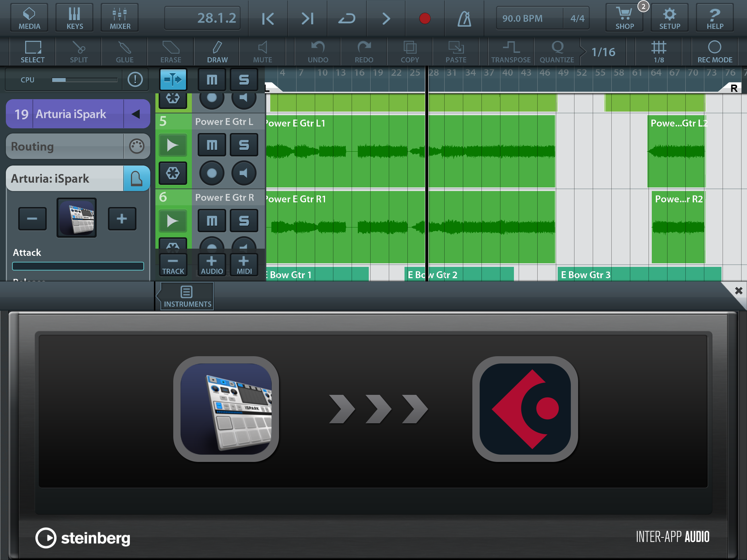Image resolution: width=747 pixels, height=560 pixels.
Task: Click the UNDO arrow
Action: tap(318, 52)
